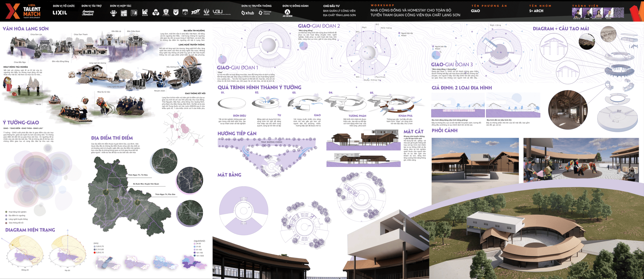Click the VGU Vietnamese-German University logo
Viewport: 644px width, 279px height.
point(221,12)
